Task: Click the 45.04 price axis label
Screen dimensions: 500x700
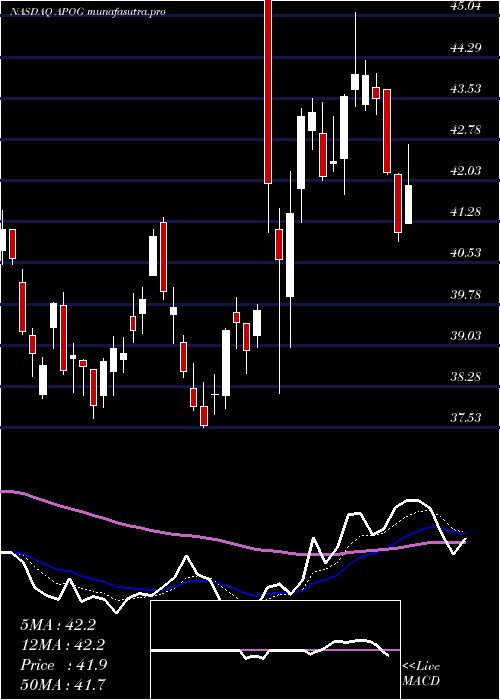Action: tap(464, 6)
